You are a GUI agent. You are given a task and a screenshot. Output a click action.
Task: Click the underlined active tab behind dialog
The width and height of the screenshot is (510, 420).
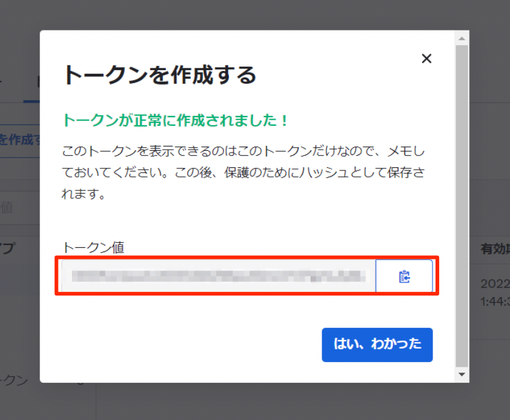point(32,85)
